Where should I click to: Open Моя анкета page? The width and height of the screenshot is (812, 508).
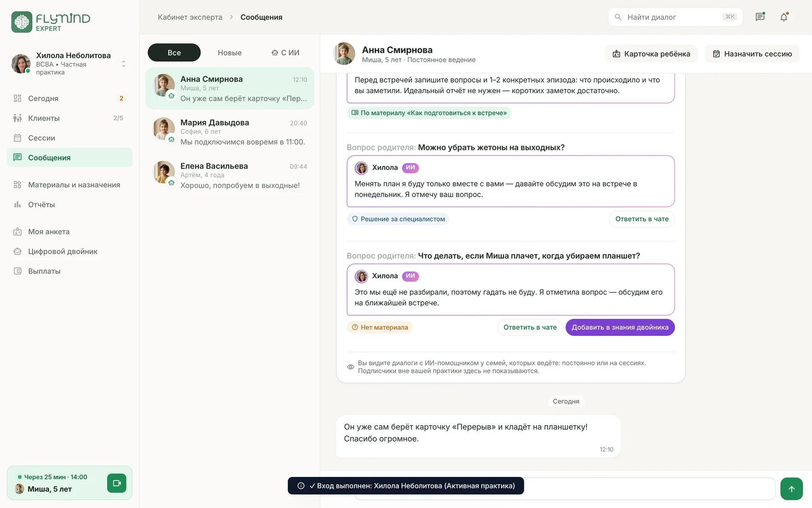pyautogui.click(x=69, y=232)
